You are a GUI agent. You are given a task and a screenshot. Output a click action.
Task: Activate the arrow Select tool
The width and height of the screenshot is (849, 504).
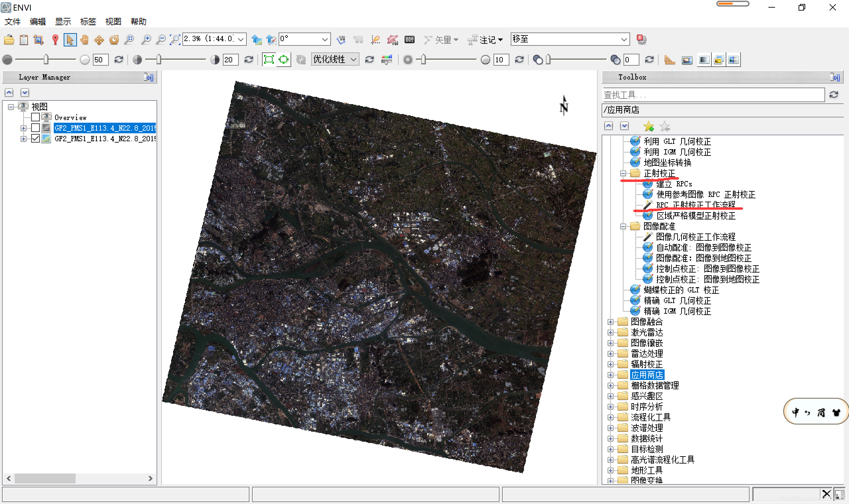pos(70,40)
